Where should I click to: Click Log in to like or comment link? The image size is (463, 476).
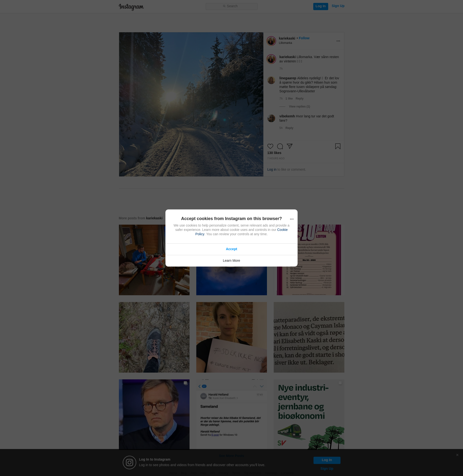coord(272,169)
